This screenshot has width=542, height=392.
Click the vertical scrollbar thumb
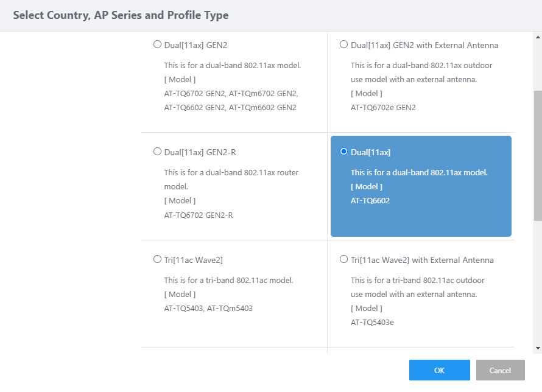(537, 155)
